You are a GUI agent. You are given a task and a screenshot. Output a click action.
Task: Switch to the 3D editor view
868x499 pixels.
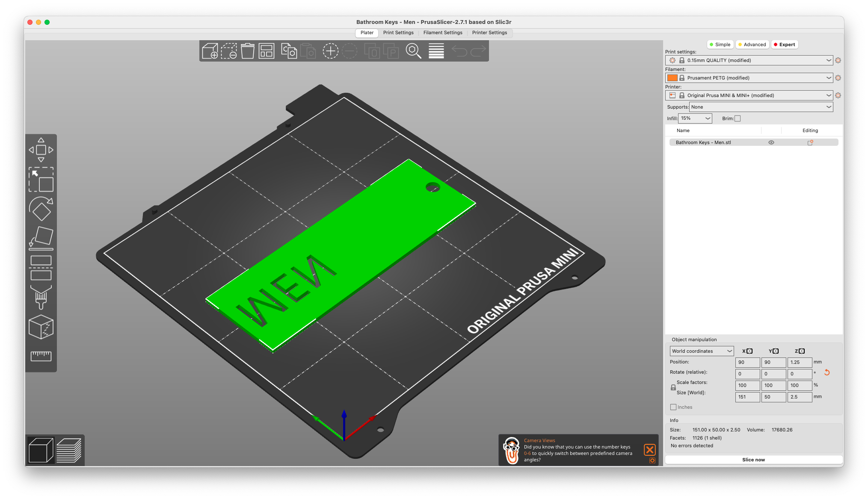tap(41, 450)
